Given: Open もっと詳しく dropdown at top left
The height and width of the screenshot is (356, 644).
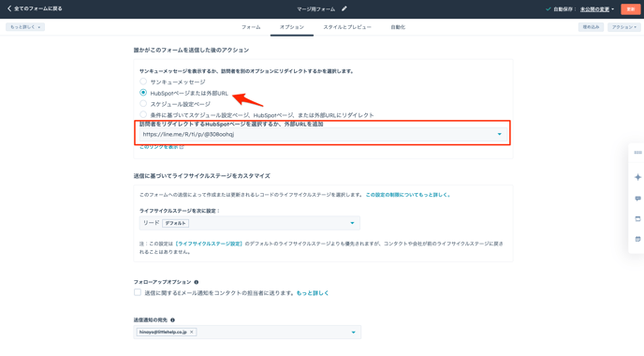Looking at the screenshot, I should [x=25, y=27].
